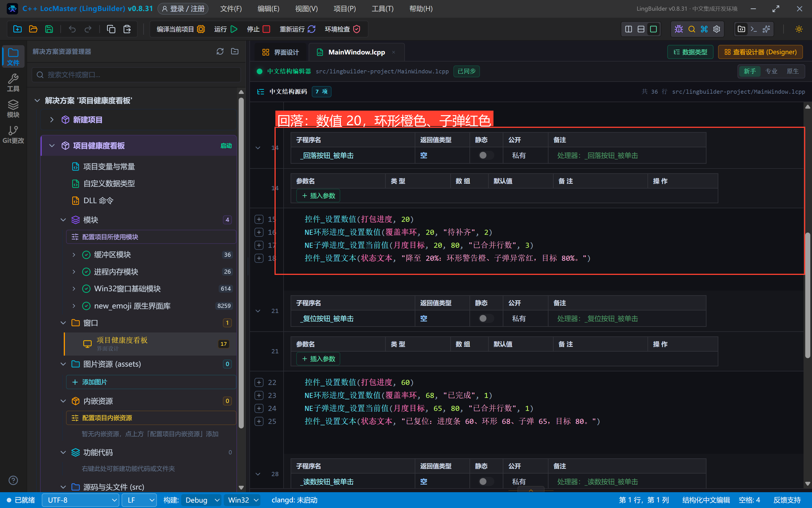
Task: Click 查看设计器 (Designer) button
Action: coord(760,52)
